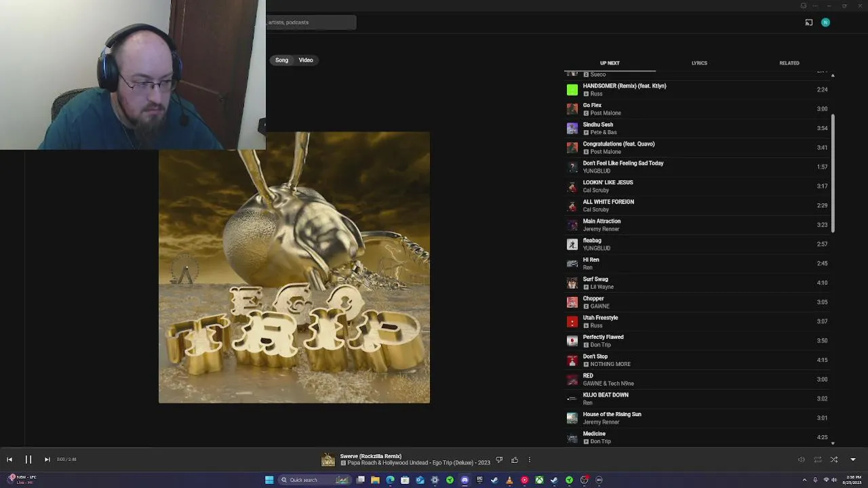The image size is (868, 488).
Task: Open the account avatar menu
Action: point(825,22)
